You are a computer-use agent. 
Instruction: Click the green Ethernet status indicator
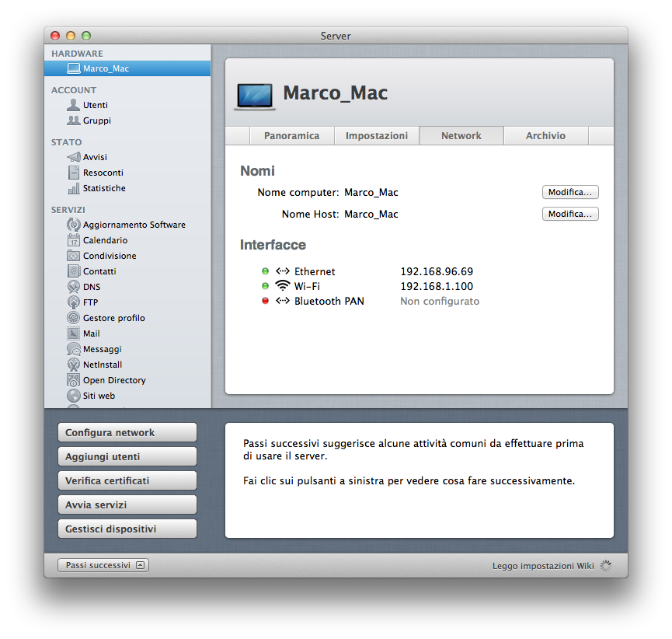(265, 271)
